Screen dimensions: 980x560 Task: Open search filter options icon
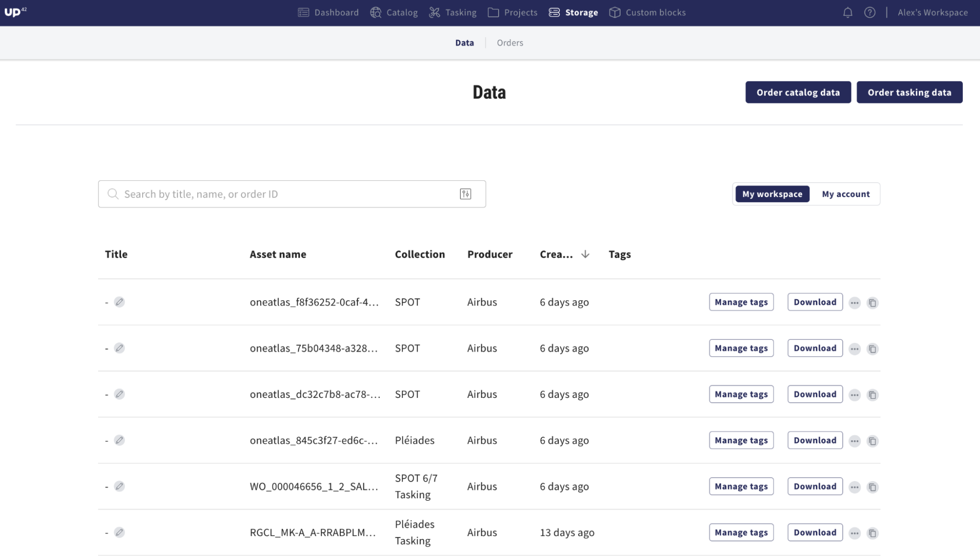[x=465, y=194]
